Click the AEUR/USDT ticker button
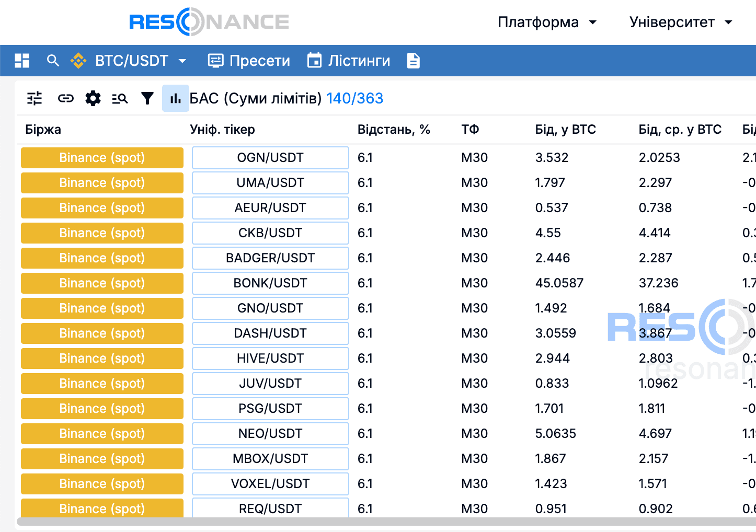Screen dimensions: 756x532 pyautogui.click(x=270, y=208)
